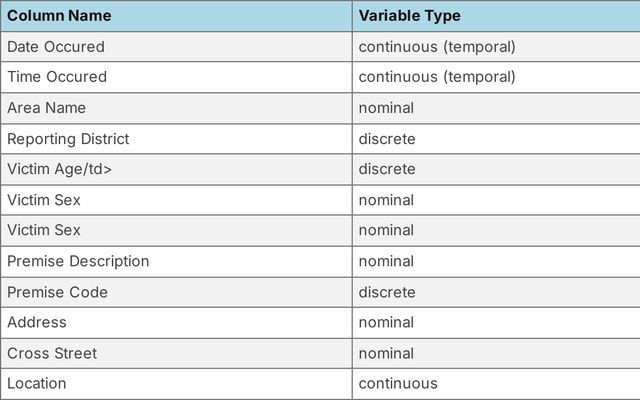Viewport: 640px width, 400px height.
Task: Click the nominal value beside Premise Description
Action: (x=386, y=261)
